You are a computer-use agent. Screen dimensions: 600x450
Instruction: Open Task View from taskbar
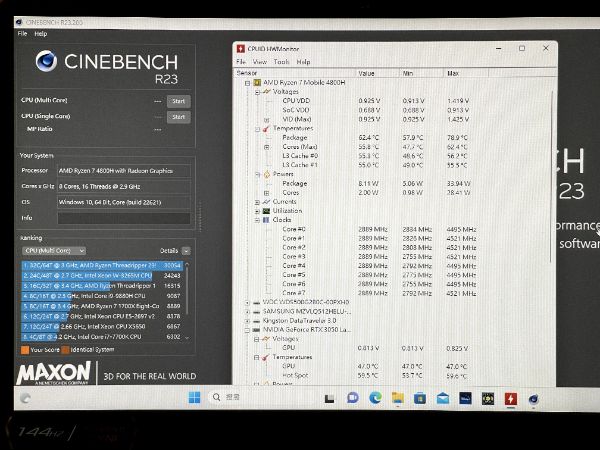pyautogui.click(x=329, y=399)
